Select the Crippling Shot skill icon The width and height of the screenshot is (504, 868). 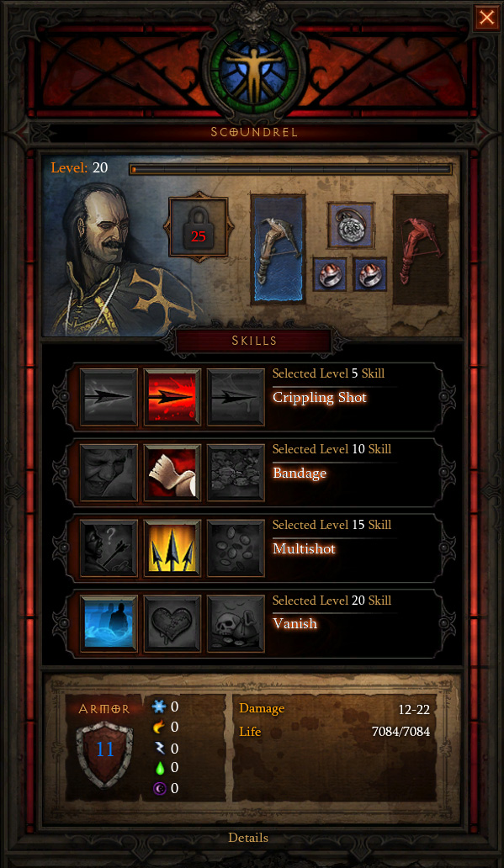click(x=172, y=397)
